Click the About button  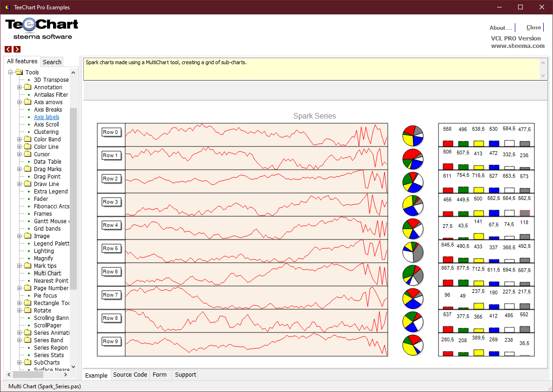[x=501, y=28]
